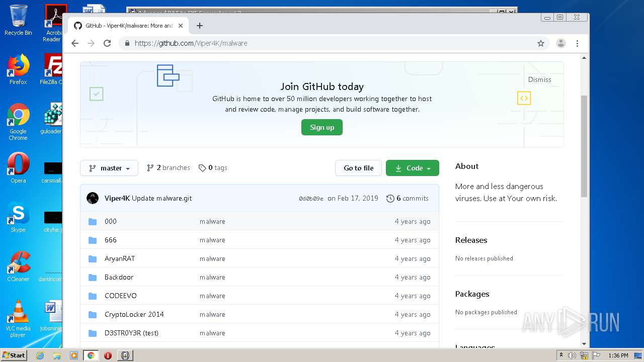644x362 pixels.
Task: Open the Update malware.git commit message
Action: click(162, 198)
